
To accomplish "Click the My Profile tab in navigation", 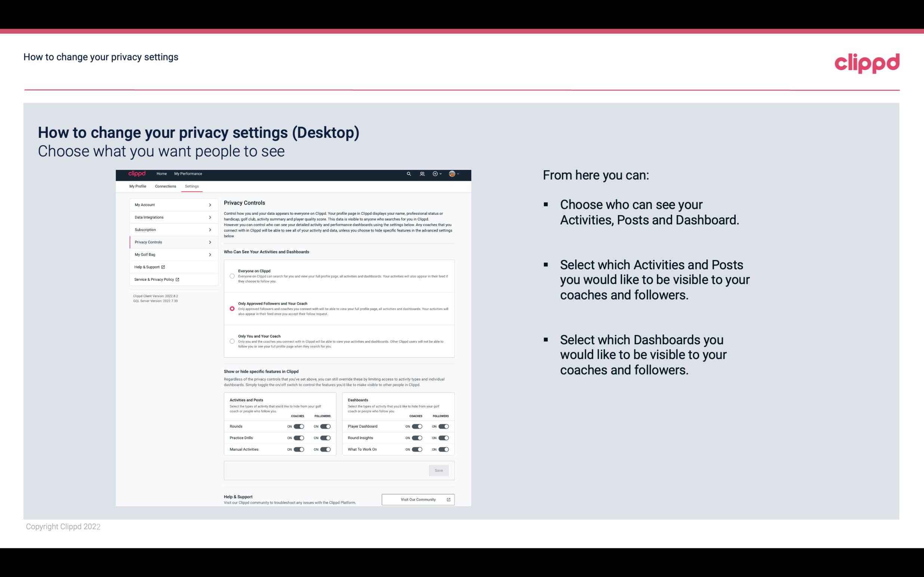I will (138, 186).
